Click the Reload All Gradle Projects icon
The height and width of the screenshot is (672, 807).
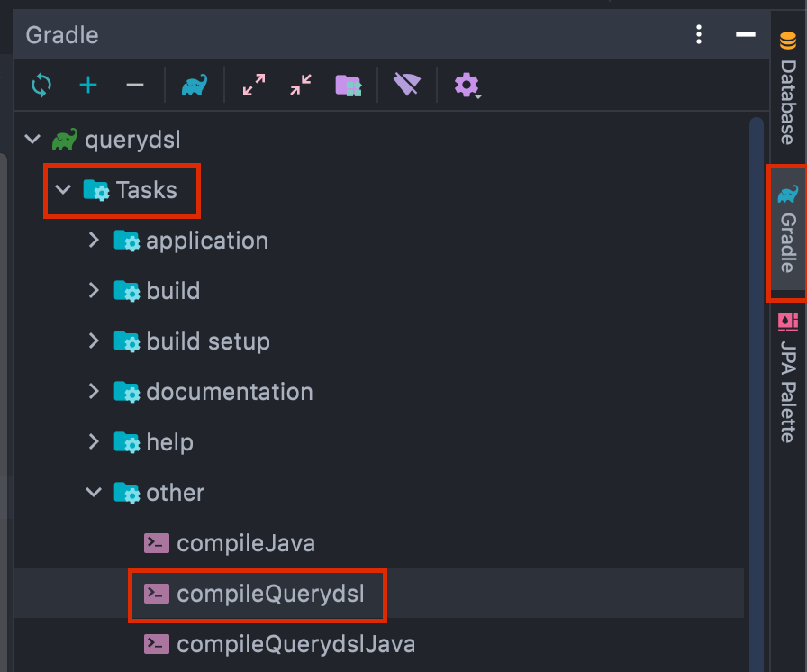click(41, 86)
